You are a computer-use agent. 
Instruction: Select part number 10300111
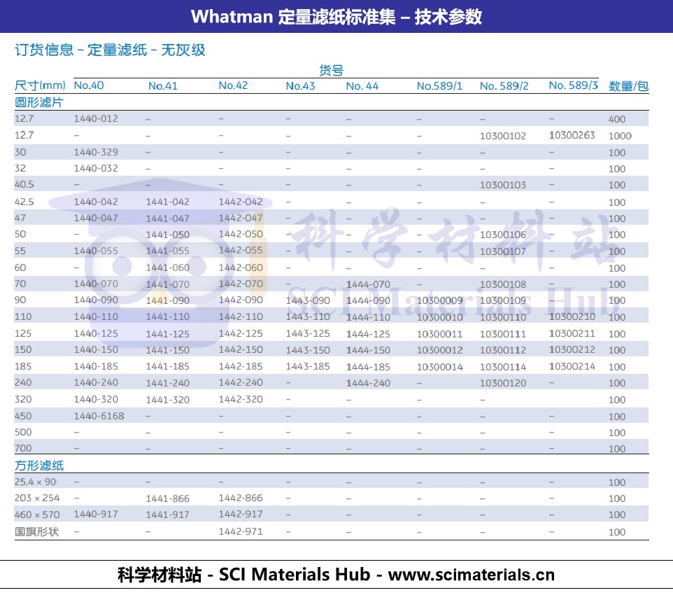pyautogui.click(x=502, y=334)
